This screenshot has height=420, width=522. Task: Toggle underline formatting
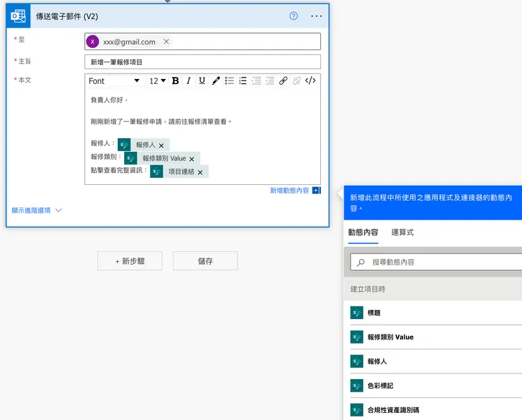click(202, 80)
